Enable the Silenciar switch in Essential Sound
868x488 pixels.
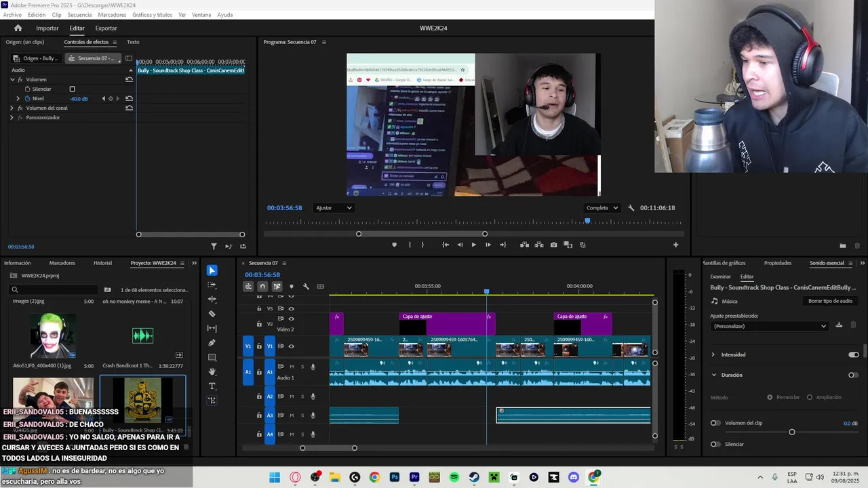pyautogui.click(x=715, y=444)
